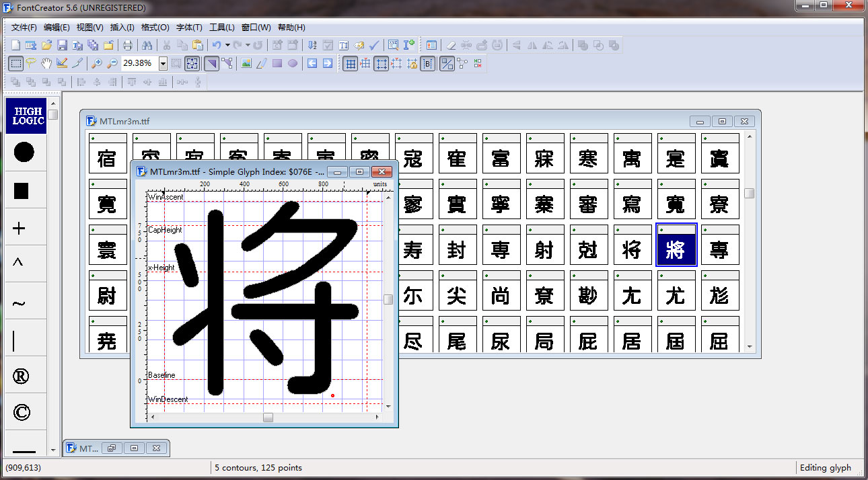Image resolution: width=868 pixels, height=480 pixels.
Task: Save the font with the floppy disk icon
Action: pyautogui.click(x=62, y=45)
